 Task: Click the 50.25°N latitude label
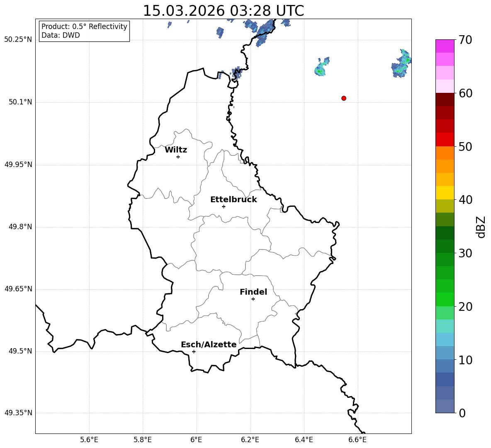(x=18, y=40)
